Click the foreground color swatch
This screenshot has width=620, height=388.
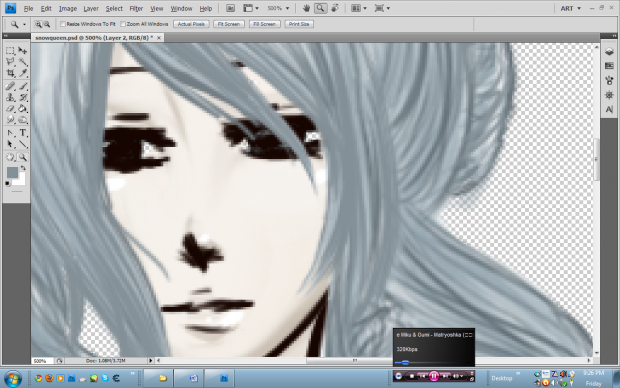tap(12, 172)
